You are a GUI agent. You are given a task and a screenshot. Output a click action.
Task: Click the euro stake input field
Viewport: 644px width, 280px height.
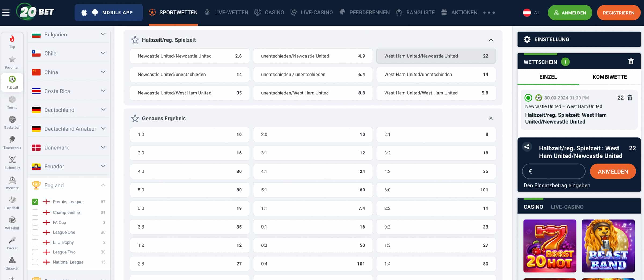(x=554, y=171)
